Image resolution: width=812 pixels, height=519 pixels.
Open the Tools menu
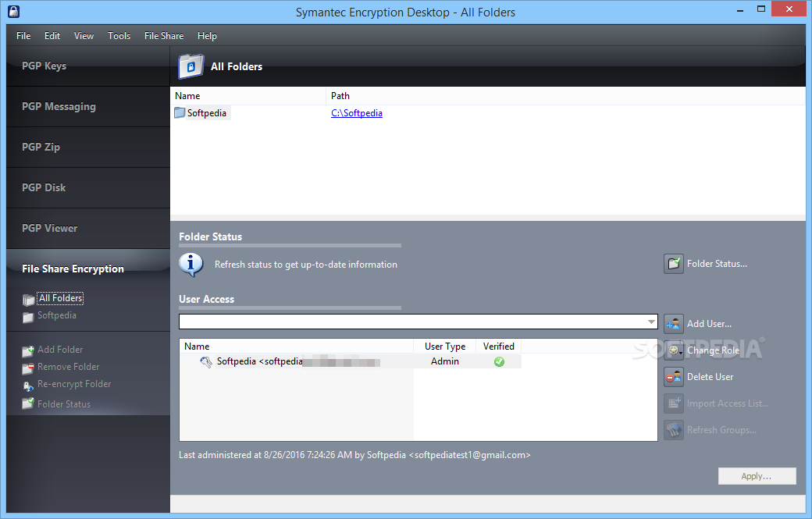coord(119,36)
